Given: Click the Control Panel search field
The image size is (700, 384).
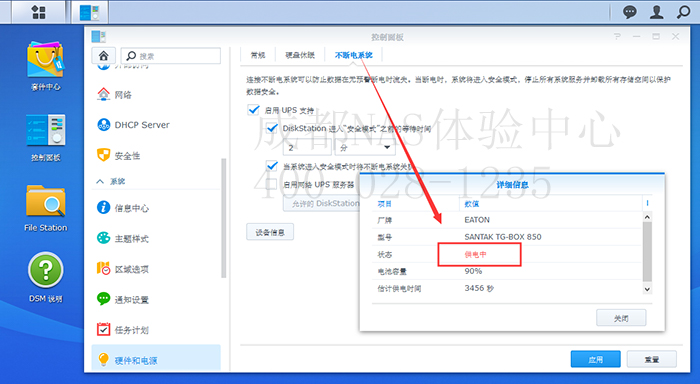Looking at the screenshot, I should point(171,56).
